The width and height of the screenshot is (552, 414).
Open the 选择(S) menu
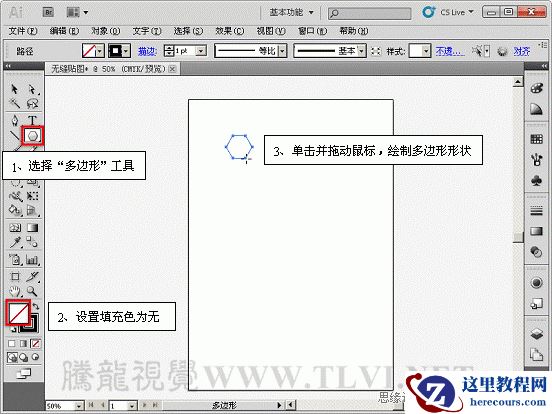pyautogui.click(x=188, y=31)
